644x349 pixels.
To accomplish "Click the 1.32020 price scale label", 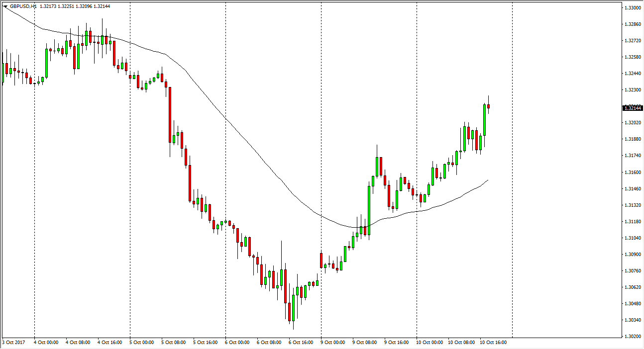I will (633, 123).
